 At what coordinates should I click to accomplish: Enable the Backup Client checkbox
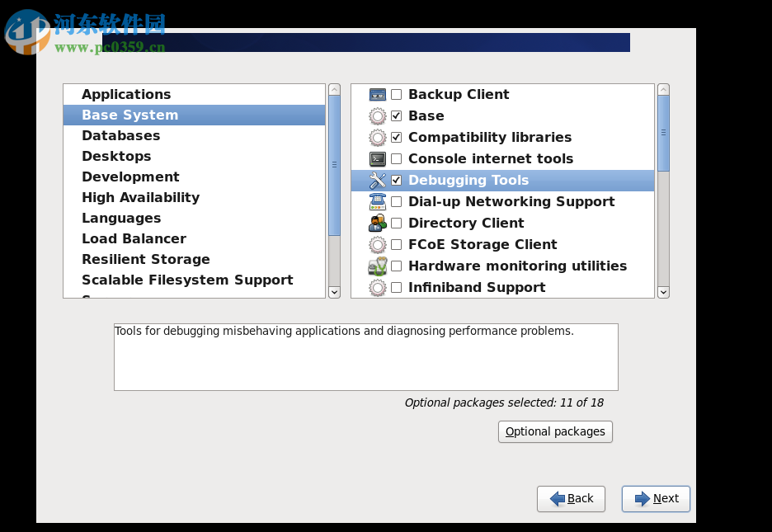point(397,94)
